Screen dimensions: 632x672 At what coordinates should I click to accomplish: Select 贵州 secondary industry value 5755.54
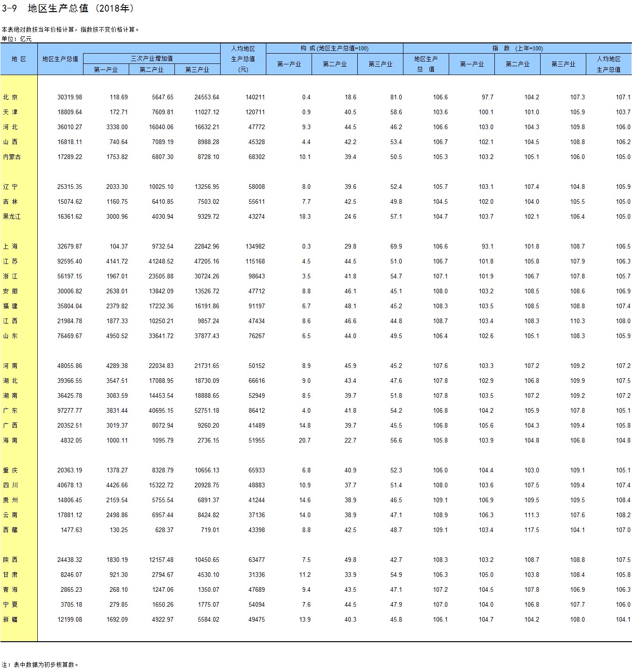click(x=163, y=500)
